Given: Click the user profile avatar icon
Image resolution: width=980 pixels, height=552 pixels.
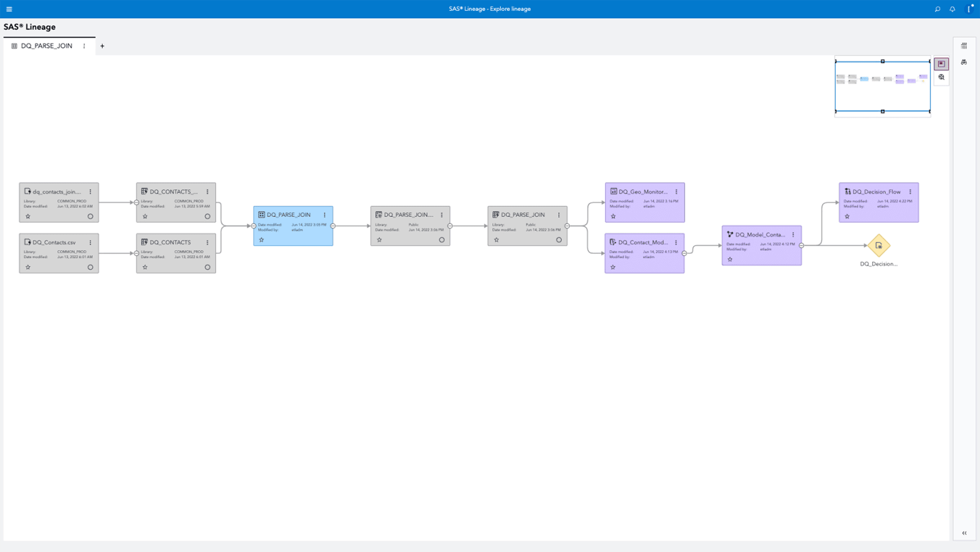Looking at the screenshot, I should pyautogui.click(x=969, y=9).
